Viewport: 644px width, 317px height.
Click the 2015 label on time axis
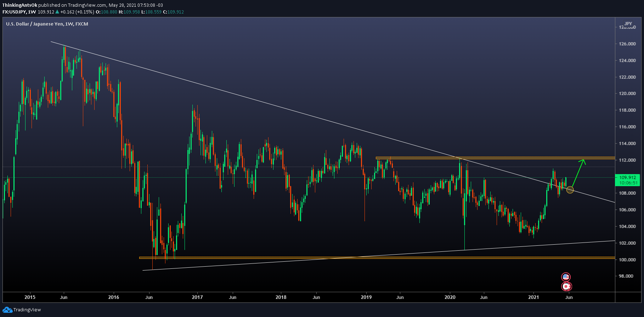coord(30,297)
